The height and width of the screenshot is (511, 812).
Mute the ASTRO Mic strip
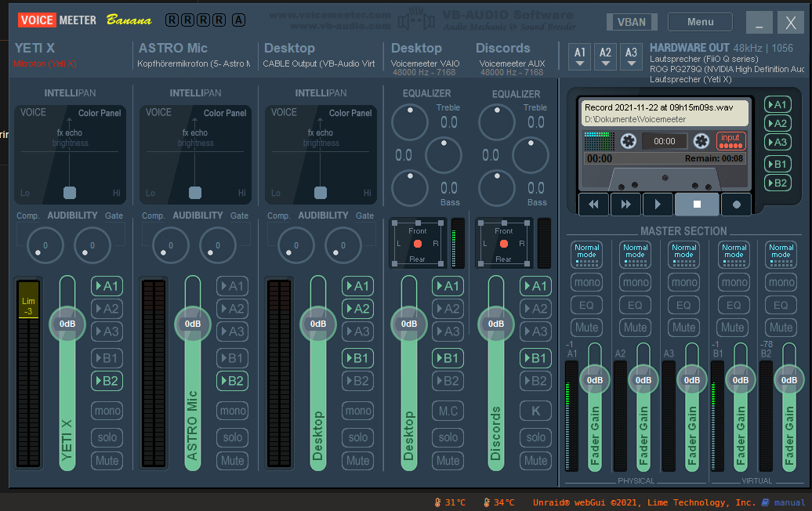click(x=233, y=461)
